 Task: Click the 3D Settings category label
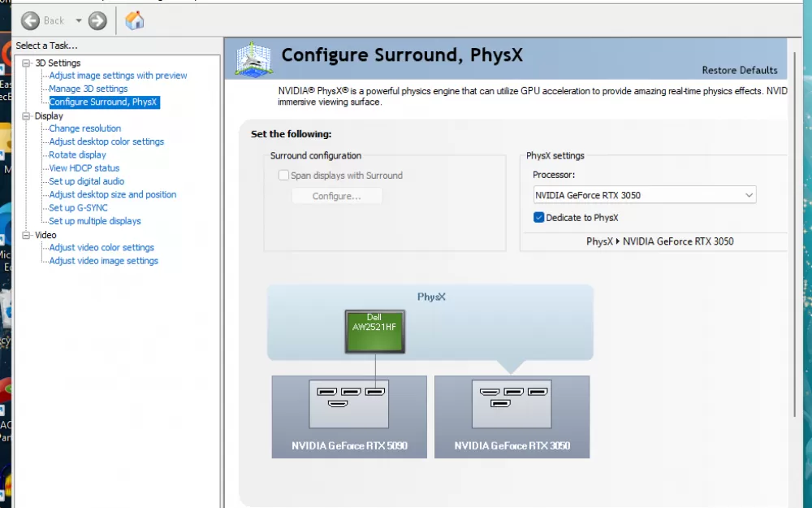(x=58, y=63)
